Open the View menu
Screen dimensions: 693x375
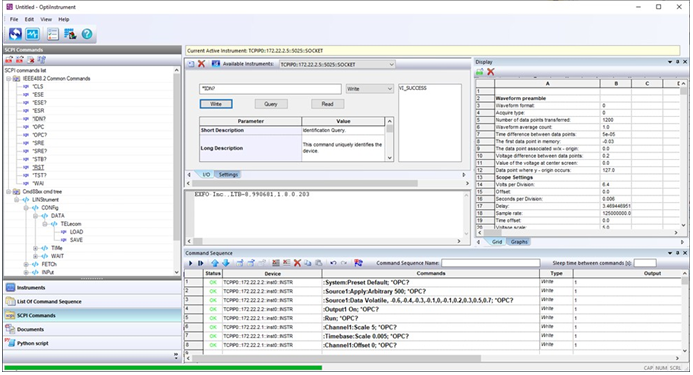pyautogui.click(x=46, y=19)
